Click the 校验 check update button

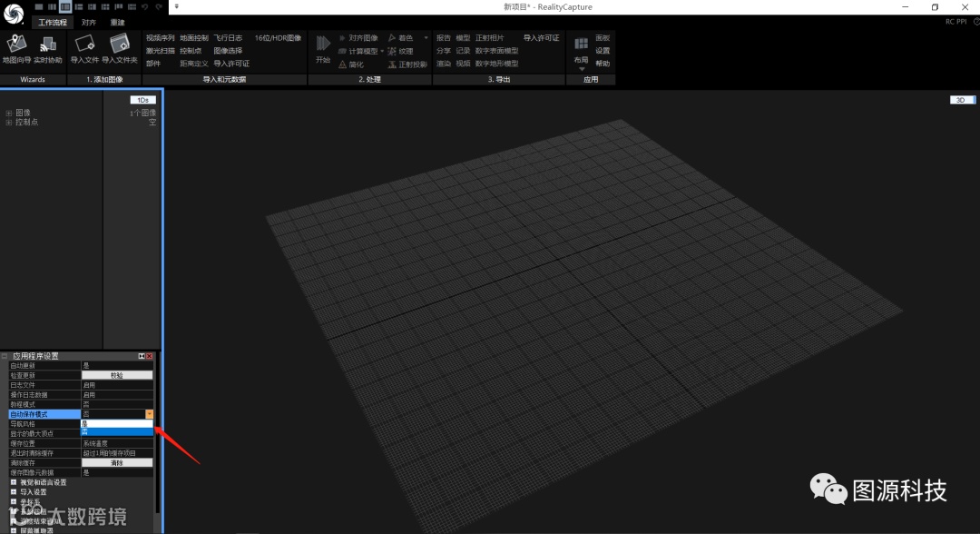117,375
